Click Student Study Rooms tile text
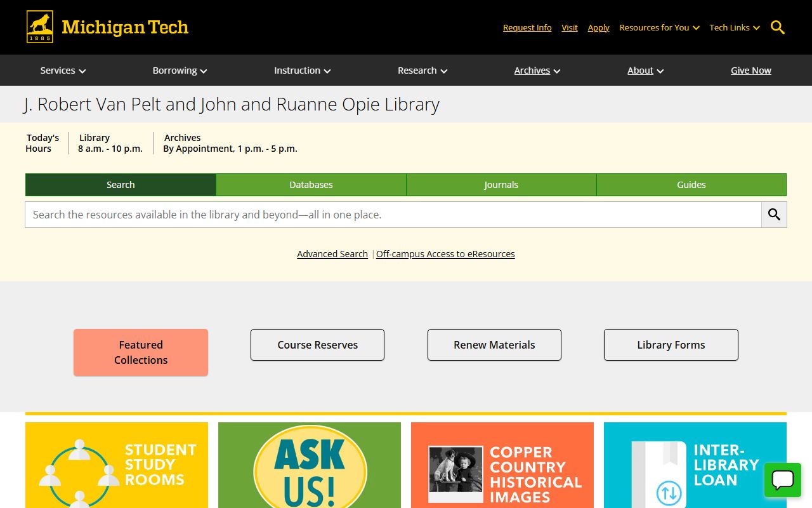 [x=160, y=465]
